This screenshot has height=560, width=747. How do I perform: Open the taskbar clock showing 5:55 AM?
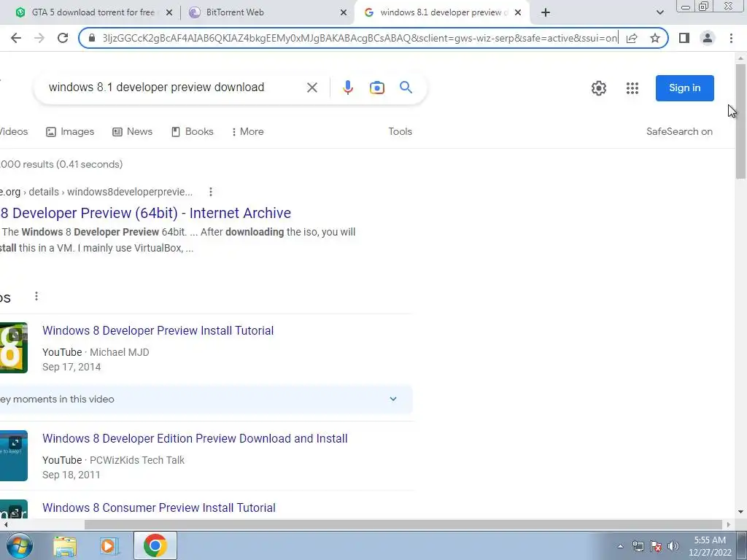point(710,546)
